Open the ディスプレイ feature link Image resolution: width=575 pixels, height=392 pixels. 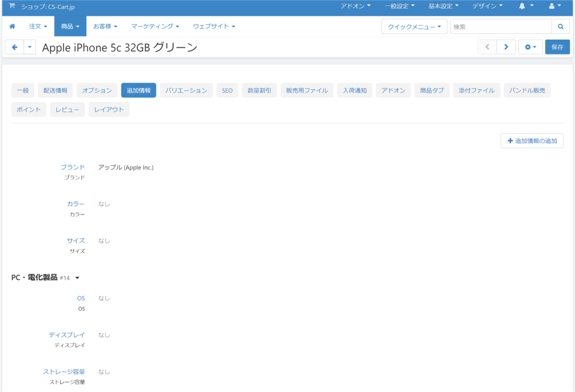(x=67, y=335)
